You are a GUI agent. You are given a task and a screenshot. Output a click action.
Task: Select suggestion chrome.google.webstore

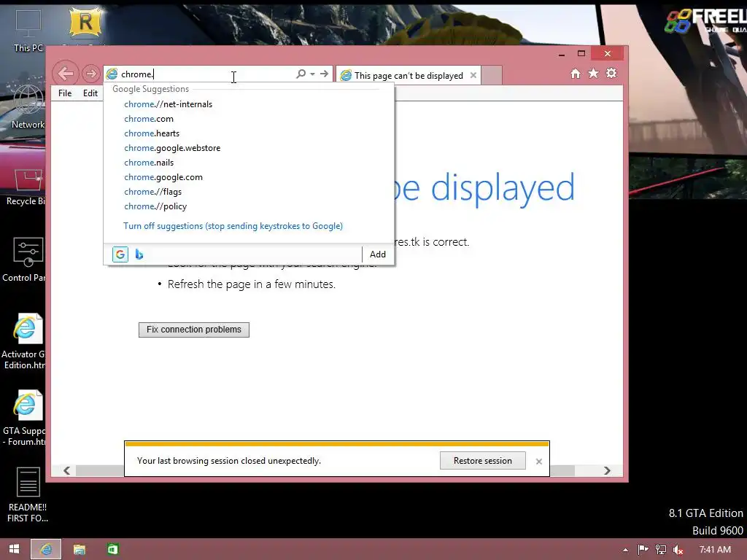[x=249, y=148]
